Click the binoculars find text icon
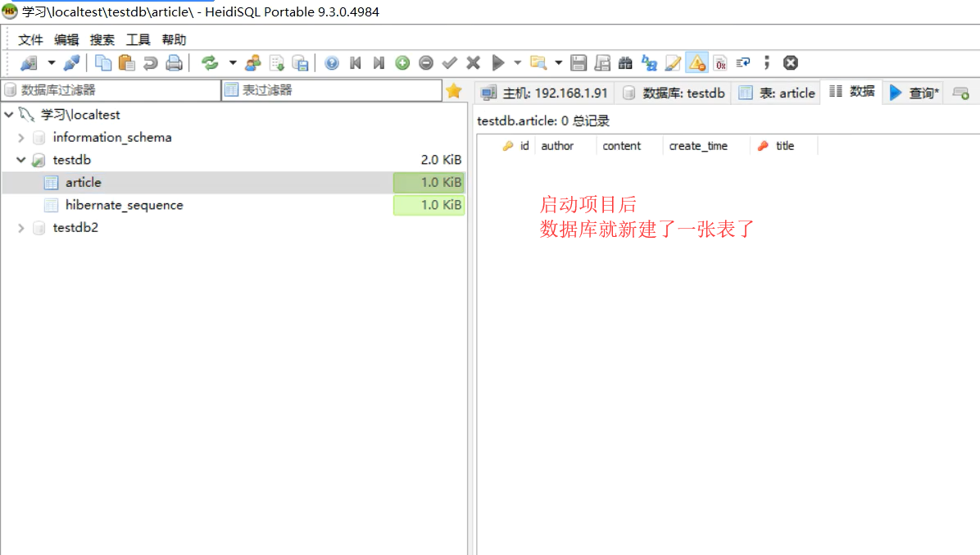Screen dimensions: 980x555 click(626, 63)
